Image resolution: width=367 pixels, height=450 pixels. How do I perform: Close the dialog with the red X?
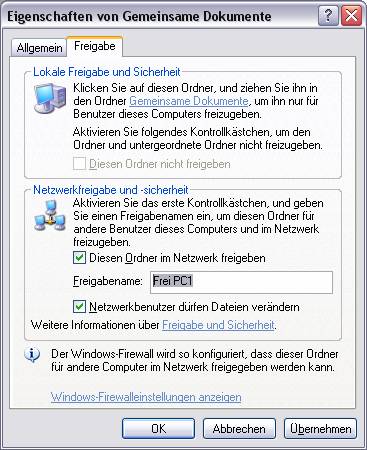click(351, 15)
